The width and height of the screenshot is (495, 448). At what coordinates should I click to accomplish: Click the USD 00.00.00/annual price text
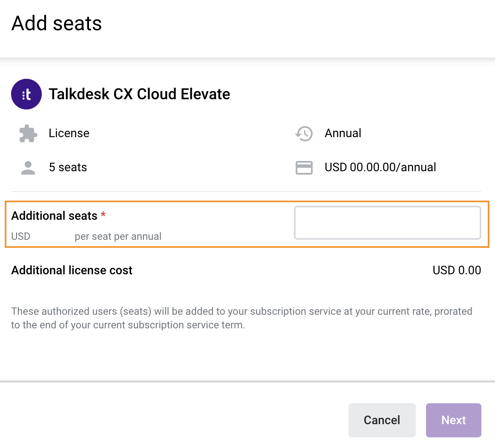(380, 167)
